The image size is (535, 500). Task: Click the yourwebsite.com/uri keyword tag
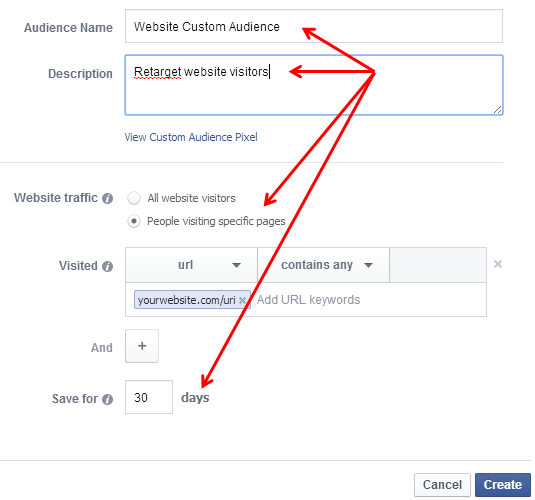(x=187, y=300)
